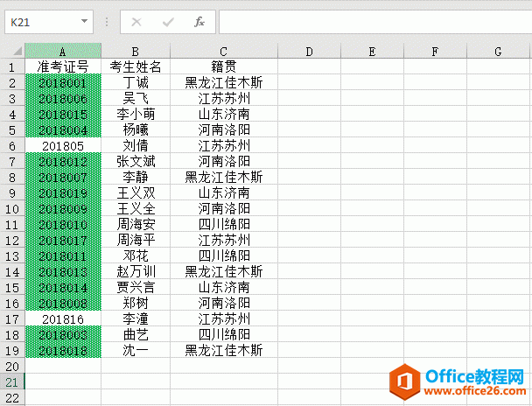Click 山东济南 in row 4
The height and width of the screenshot is (406, 532).
[x=224, y=114]
